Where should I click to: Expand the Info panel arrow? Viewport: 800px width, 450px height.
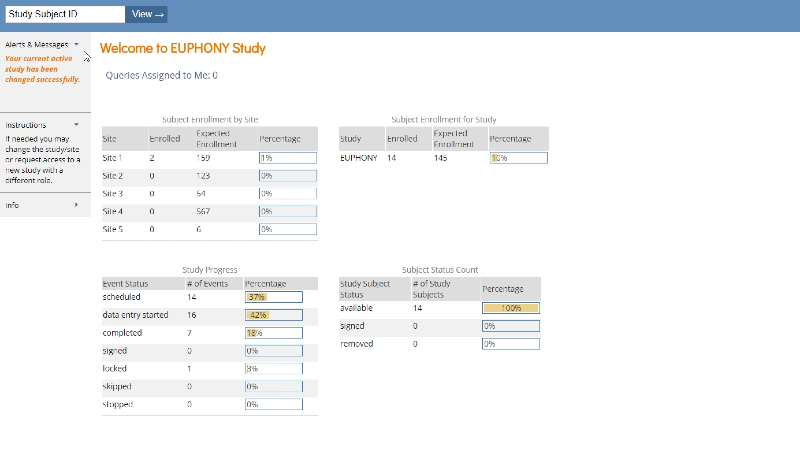point(77,205)
